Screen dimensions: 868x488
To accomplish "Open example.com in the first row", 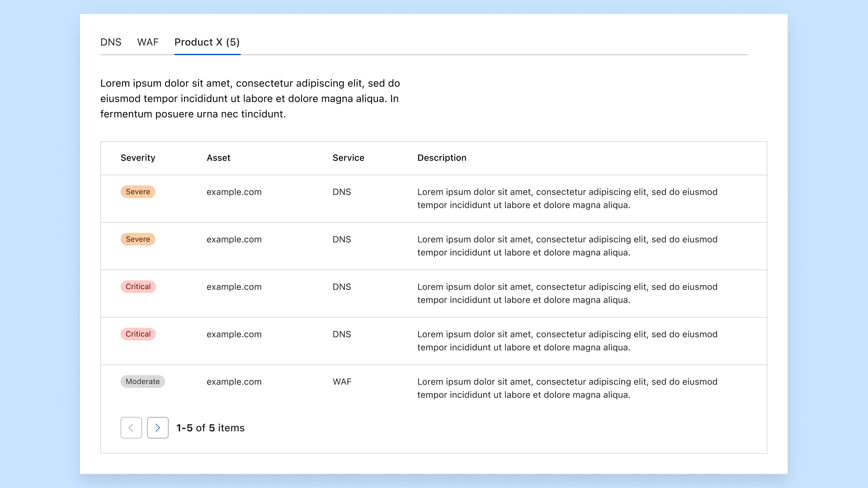I will pos(234,192).
